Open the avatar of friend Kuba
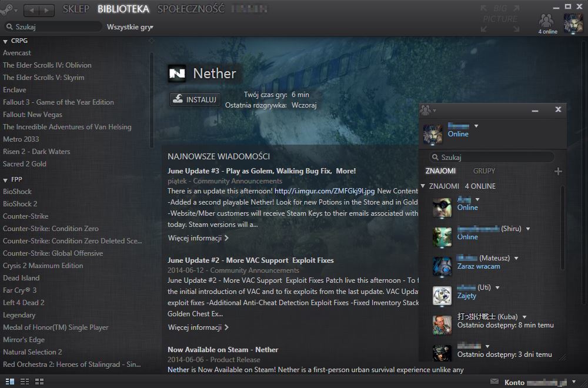Viewport: 588px width, 388px height. (442, 325)
